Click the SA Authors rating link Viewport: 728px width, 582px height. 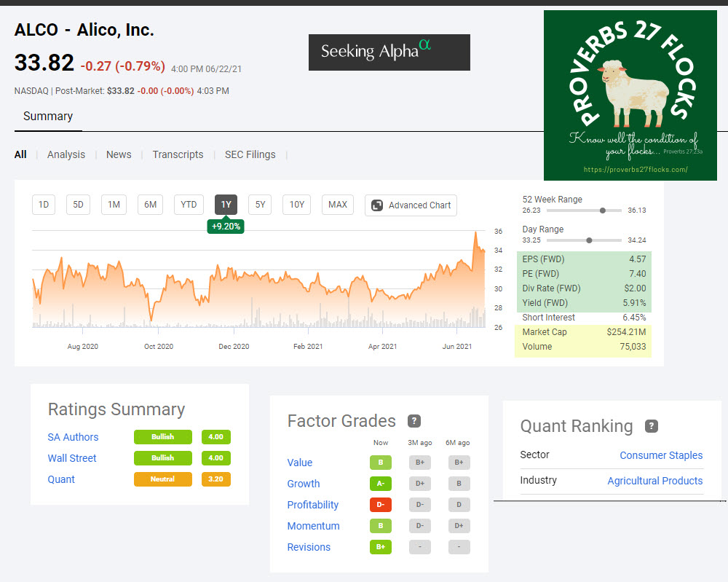click(x=73, y=437)
